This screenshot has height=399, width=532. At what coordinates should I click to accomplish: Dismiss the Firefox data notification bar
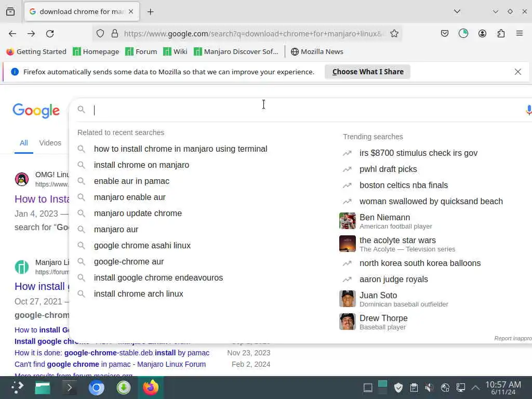(517, 72)
